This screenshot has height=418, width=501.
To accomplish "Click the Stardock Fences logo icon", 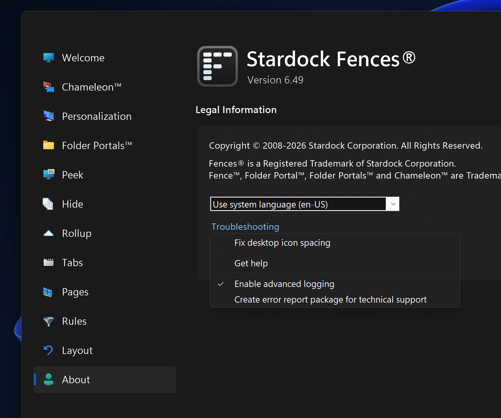I will point(217,66).
